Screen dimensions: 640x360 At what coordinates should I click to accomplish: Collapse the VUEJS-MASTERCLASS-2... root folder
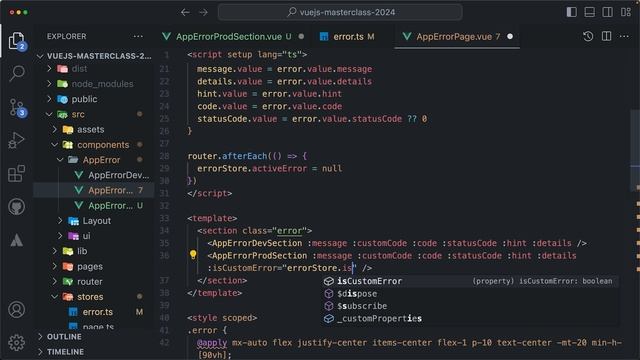pos(94,56)
